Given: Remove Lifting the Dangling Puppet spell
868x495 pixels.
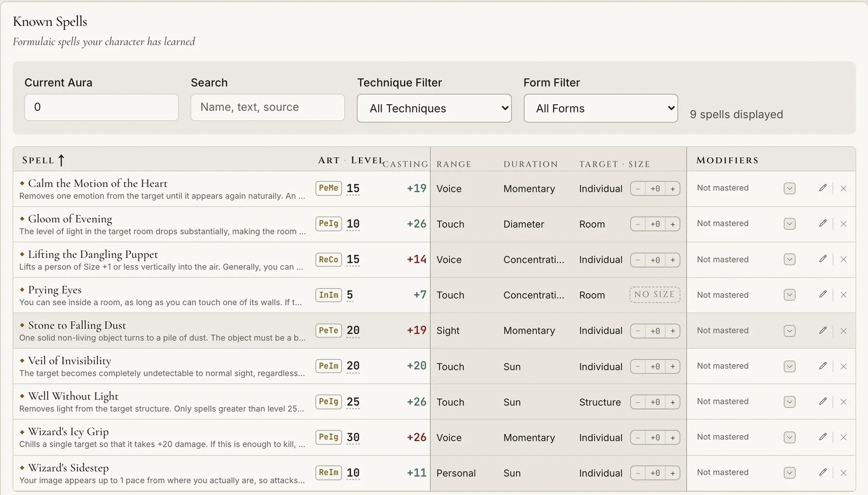Looking at the screenshot, I should pyautogui.click(x=844, y=259).
